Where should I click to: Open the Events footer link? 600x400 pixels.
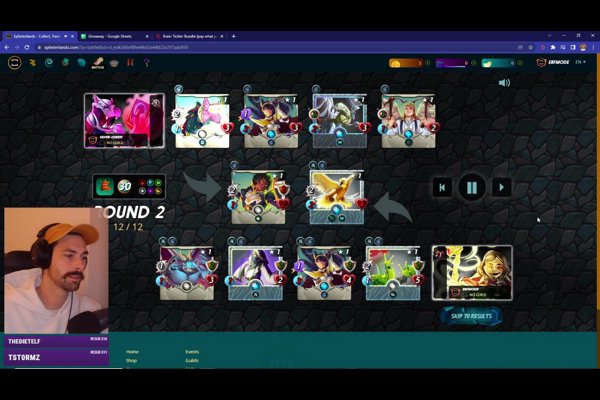point(192,352)
